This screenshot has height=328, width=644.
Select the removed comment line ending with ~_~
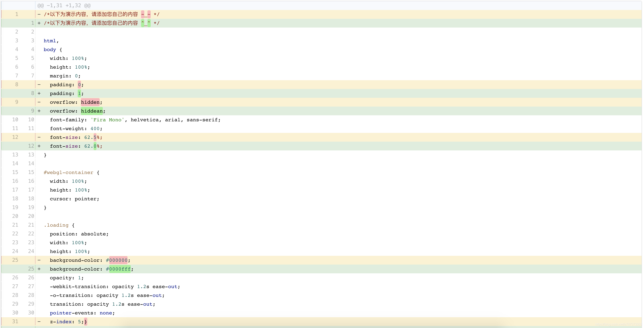321,14
